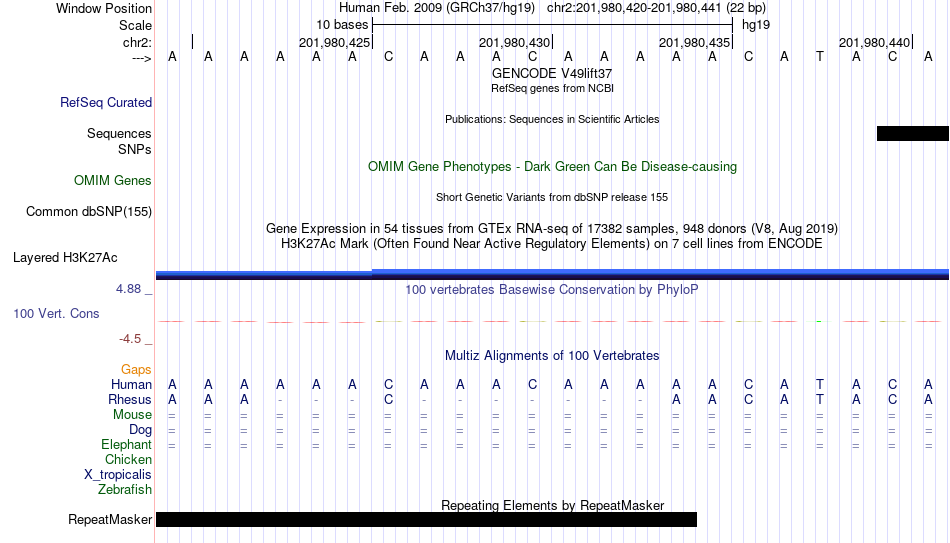Click coordinate label 201,980,440

[874, 42]
